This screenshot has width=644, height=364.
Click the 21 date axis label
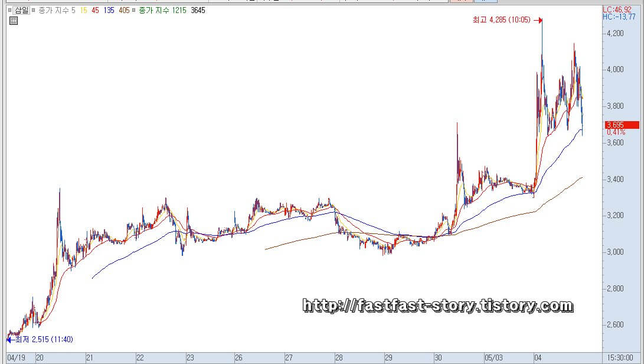90,358
